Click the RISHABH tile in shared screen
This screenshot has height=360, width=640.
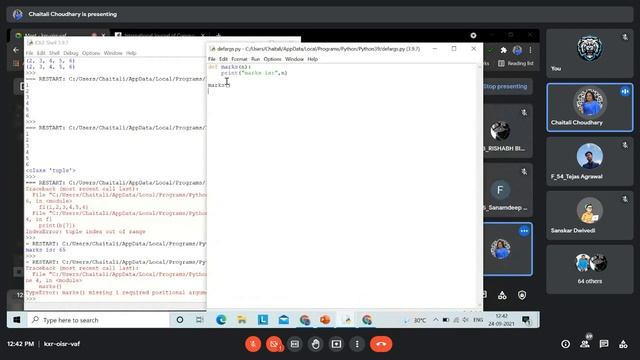(x=508, y=131)
